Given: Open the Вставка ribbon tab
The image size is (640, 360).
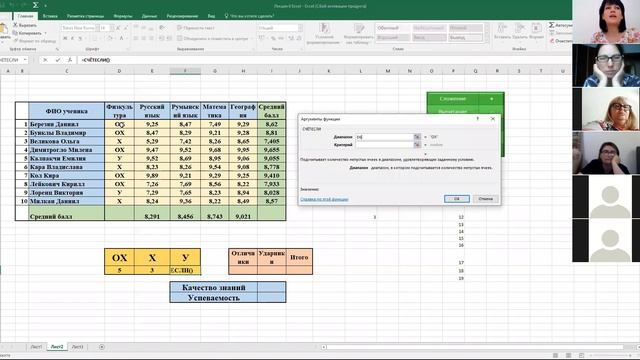Looking at the screenshot, I should point(50,16).
